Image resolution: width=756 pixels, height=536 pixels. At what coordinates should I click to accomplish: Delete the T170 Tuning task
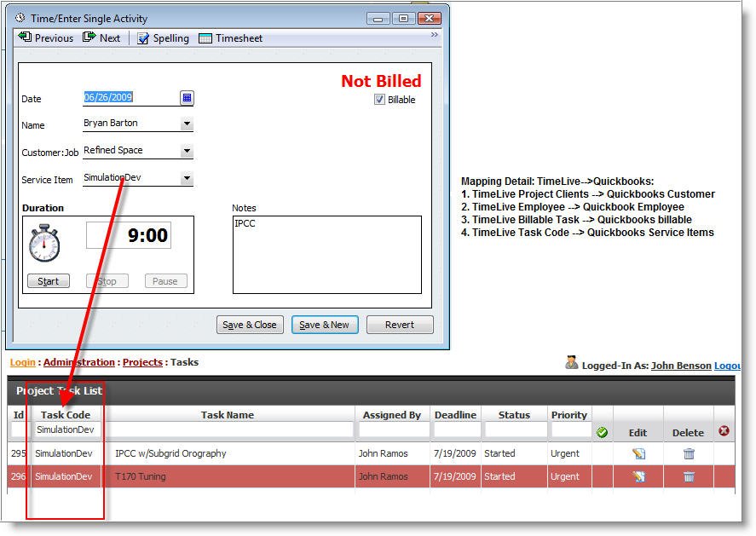(688, 476)
